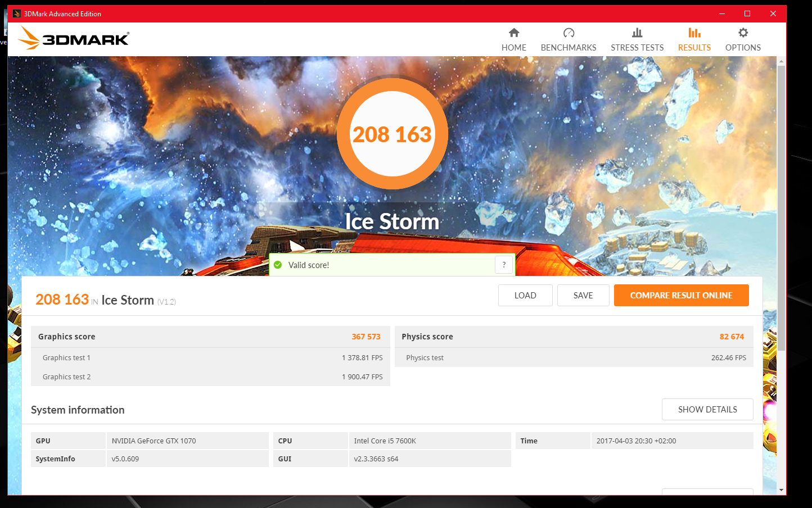Switch to BENCHMARKS tab label
Screen dimensions: 812x508
pos(569,48)
